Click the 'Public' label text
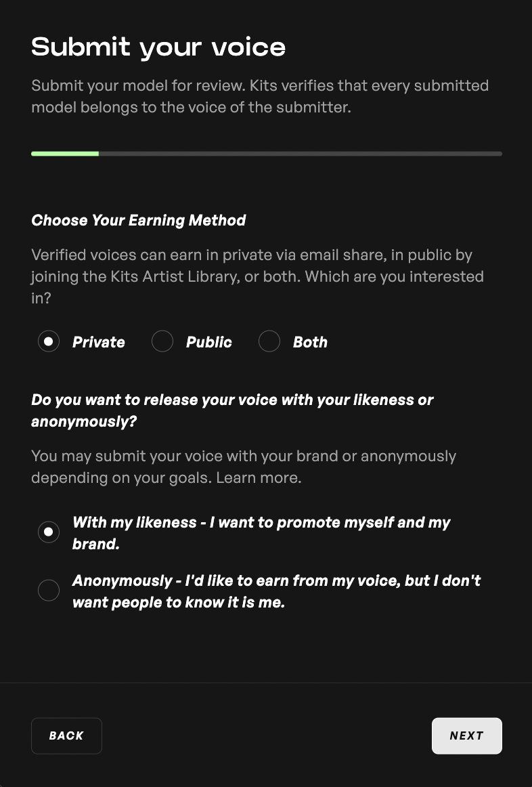The height and width of the screenshot is (787, 532). point(209,342)
